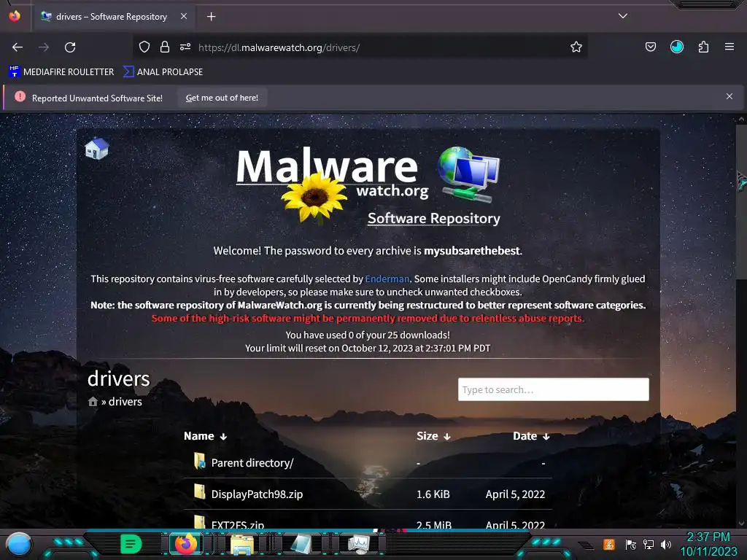Click the small home breadcrumb icon
Screen dimensions: 747x560
(93, 402)
